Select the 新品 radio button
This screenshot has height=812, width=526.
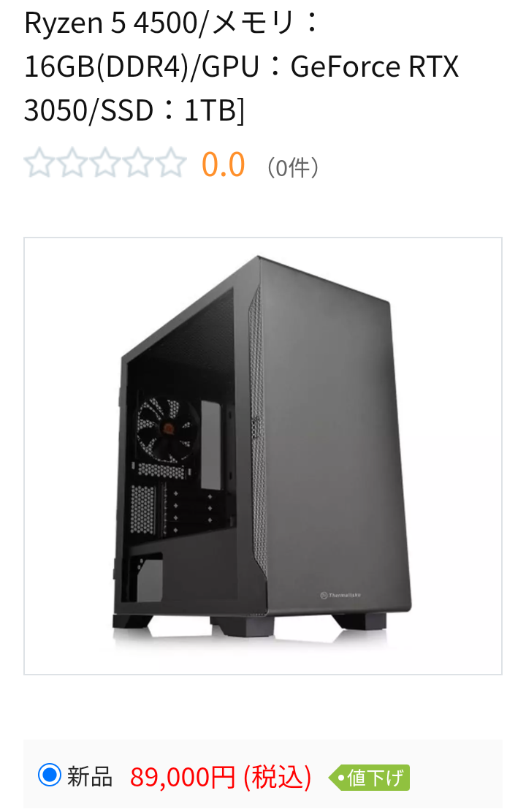(50, 775)
